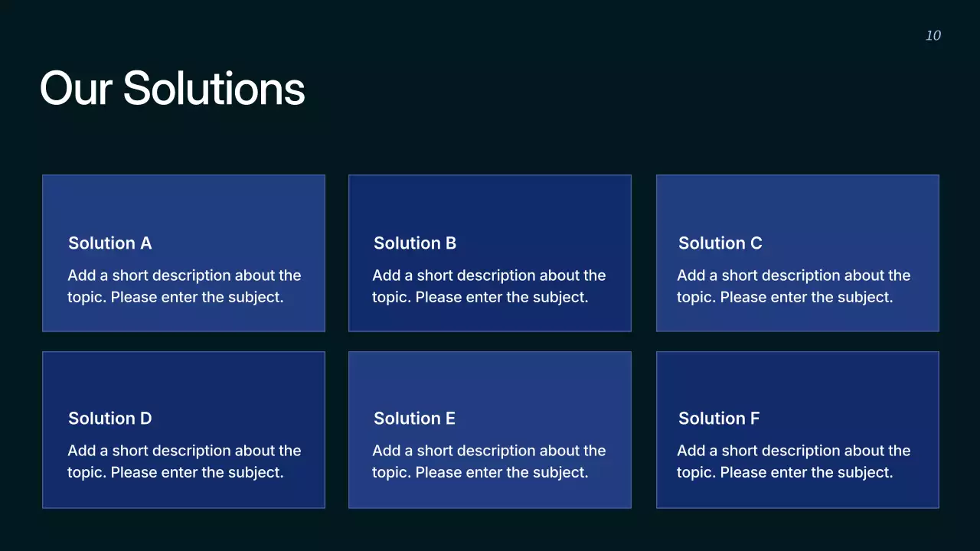Click empty space above Solution D heading in card
The width and height of the screenshot is (980, 551).
point(184,379)
